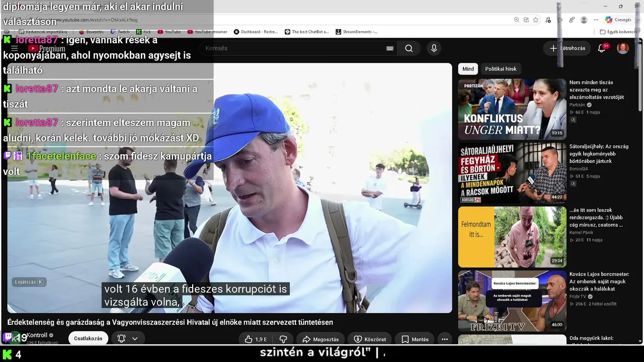Viewport: 644px width, 362px height.
Task: Open browser settings and more menu
Action: [596, 20]
